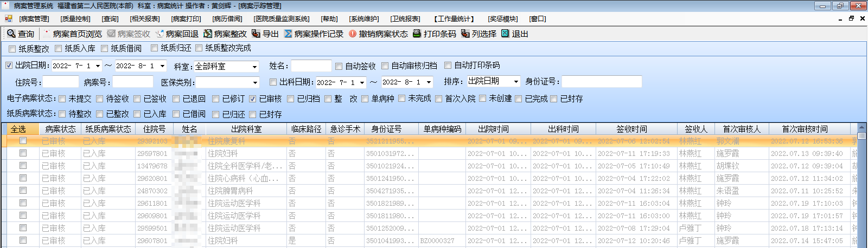
Task: Click the 病案签收 toolbar icon
Action: (x=112, y=34)
